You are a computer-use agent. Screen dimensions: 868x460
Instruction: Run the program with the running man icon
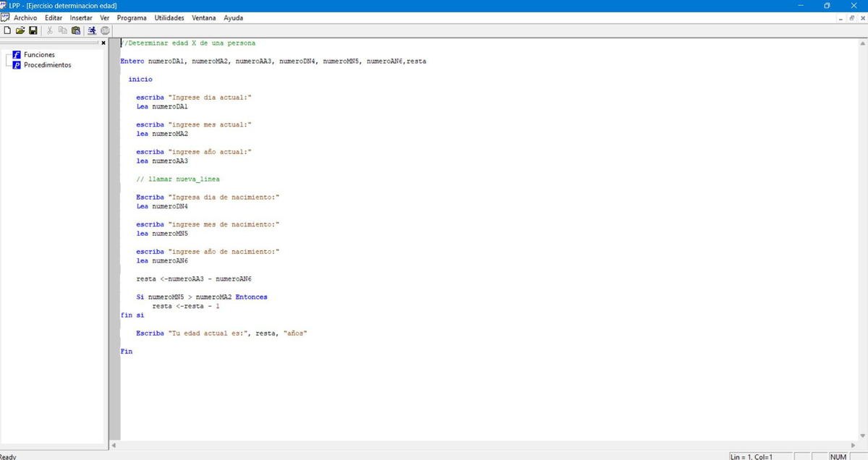click(x=92, y=30)
